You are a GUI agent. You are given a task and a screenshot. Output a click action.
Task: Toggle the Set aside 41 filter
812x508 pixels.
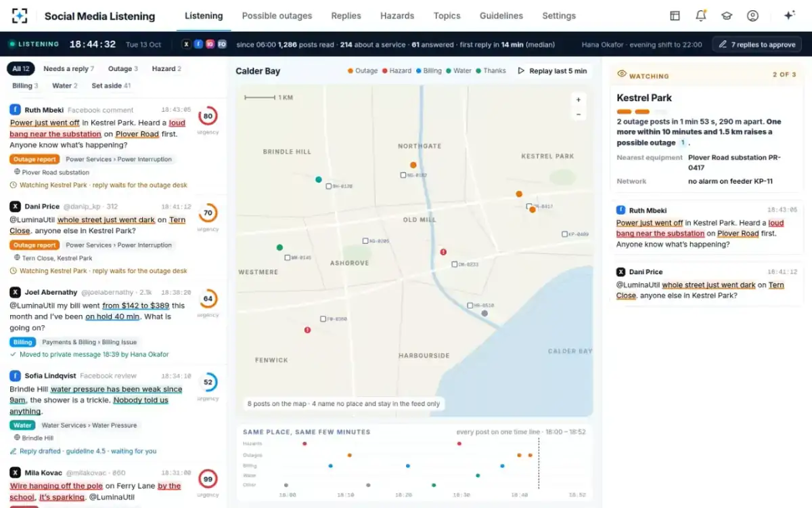(111, 86)
